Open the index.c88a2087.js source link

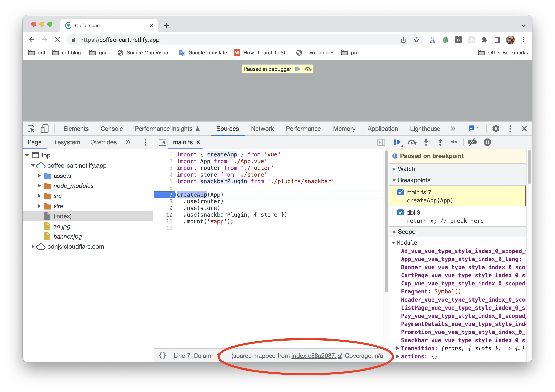click(316, 356)
